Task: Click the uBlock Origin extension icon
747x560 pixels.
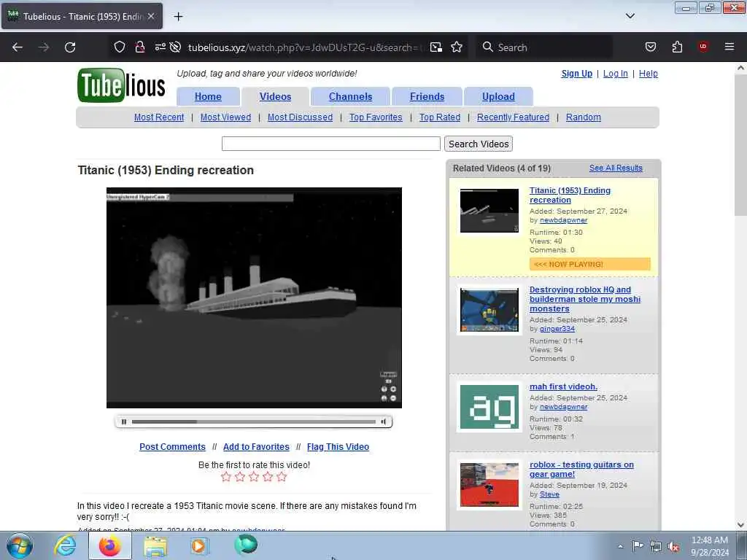Action: 703,46
